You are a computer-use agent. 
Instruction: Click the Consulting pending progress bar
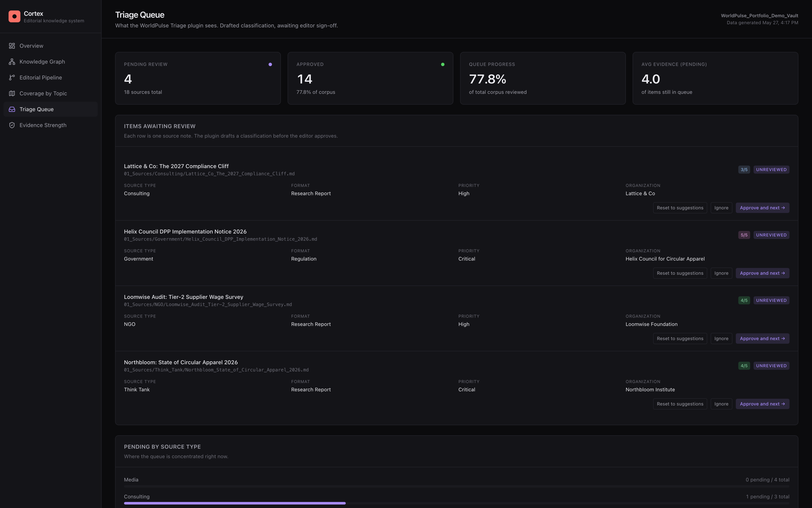pos(456,503)
